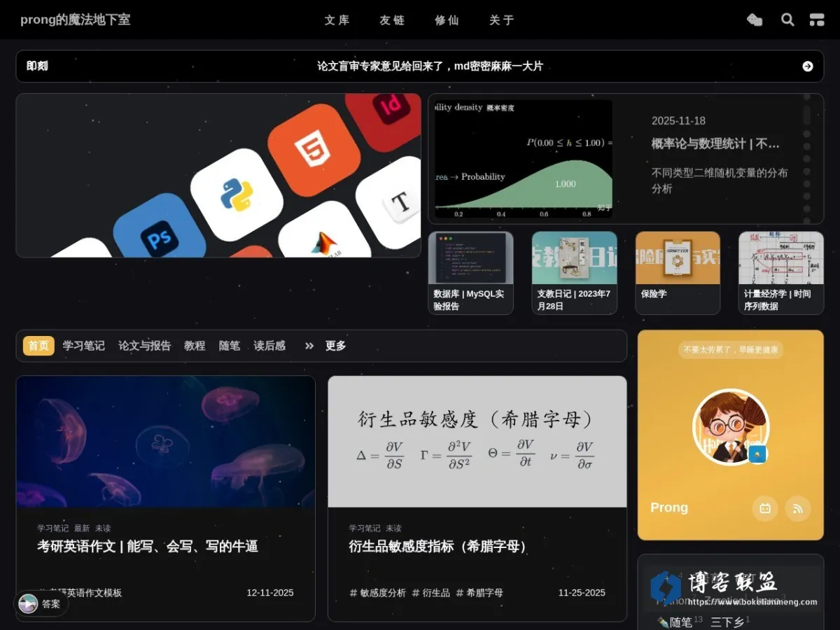Click the # 衍生品 tag
The width and height of the screenshot is (840, 630).
pyautogui.click(x=431, y=593)
